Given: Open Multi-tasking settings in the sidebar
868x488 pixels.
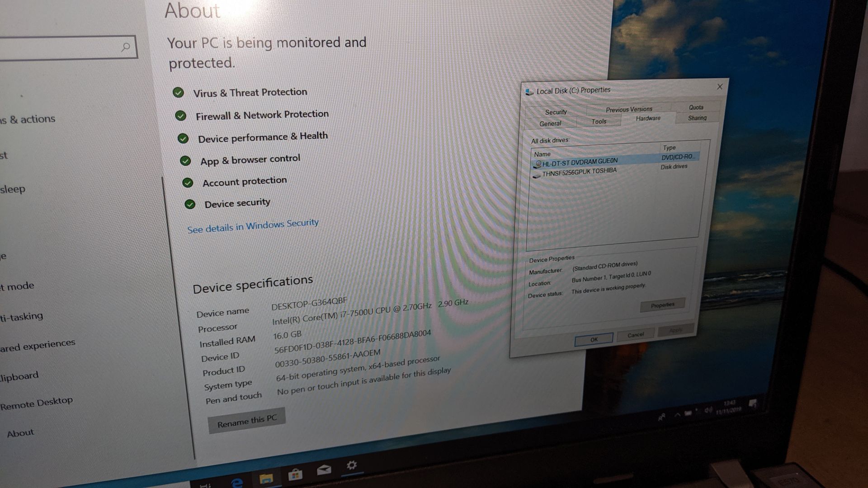Looking at the screenshot, I should tap(22, 317).
